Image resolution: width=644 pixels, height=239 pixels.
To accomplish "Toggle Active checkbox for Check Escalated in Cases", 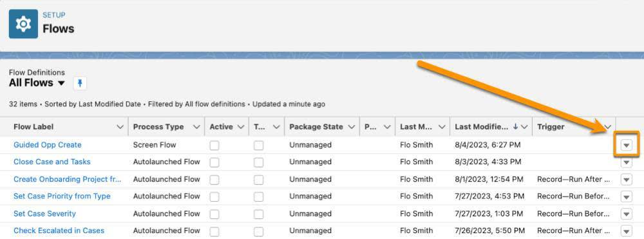I will 214,231.
